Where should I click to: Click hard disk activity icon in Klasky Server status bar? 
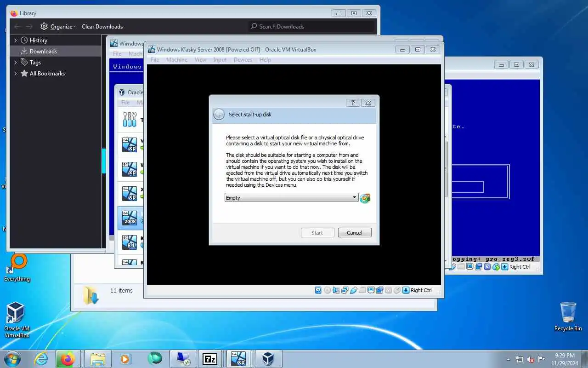[x=318, y=290]
